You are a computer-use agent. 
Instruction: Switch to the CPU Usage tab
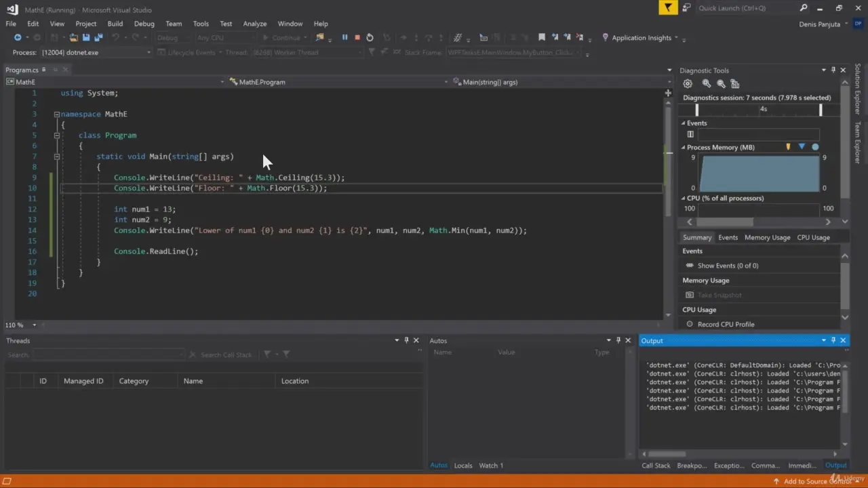[x=813, y=237]
